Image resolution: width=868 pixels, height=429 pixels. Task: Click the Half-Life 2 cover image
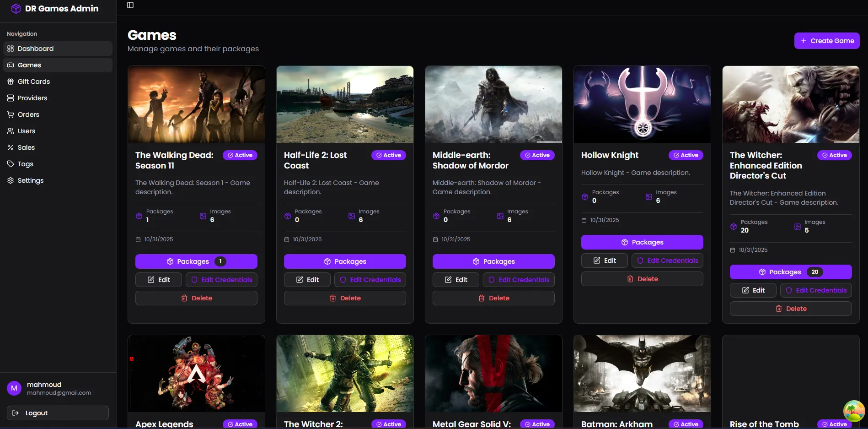point(345,104)
